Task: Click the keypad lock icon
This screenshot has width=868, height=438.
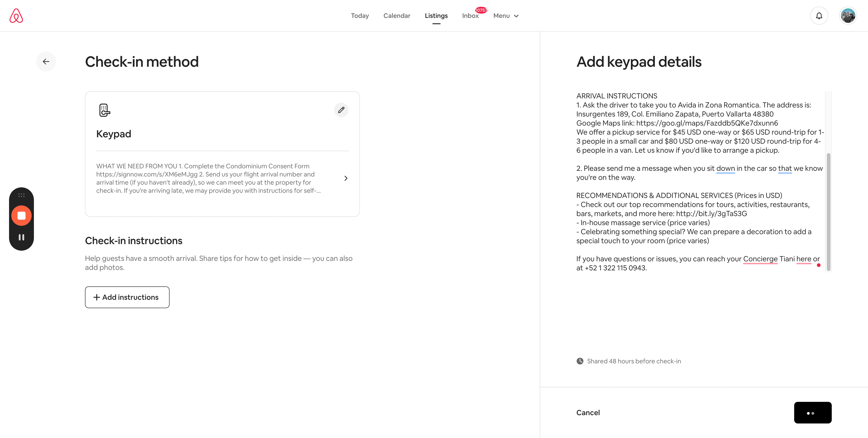Action: [x=104, y=110]
